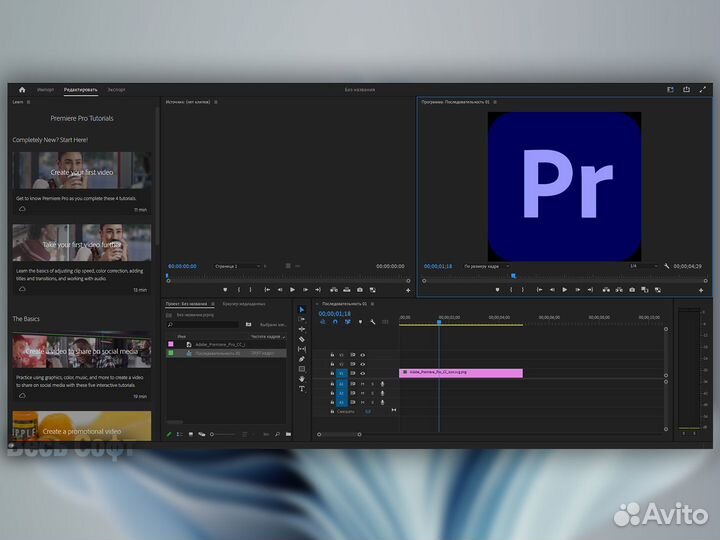This screenshot has width=720, height=540.
Task: Select the Slip tool
Action: coord(302,349)
